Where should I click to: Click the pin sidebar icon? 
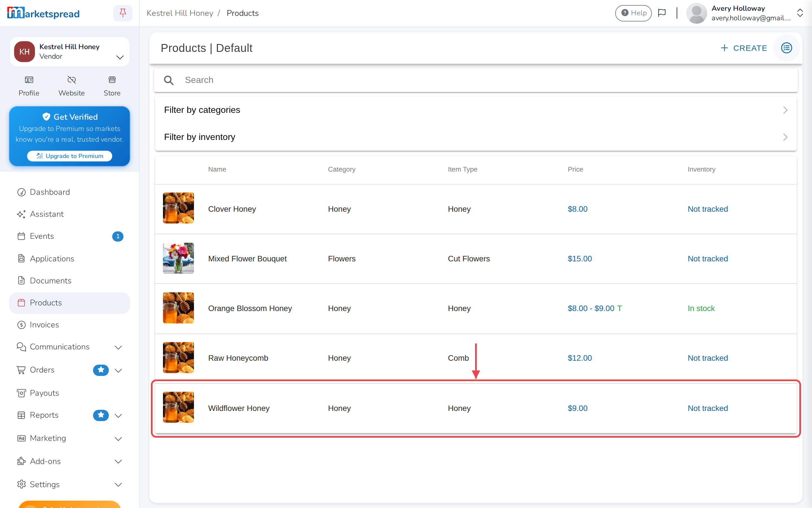coord(123,13)
